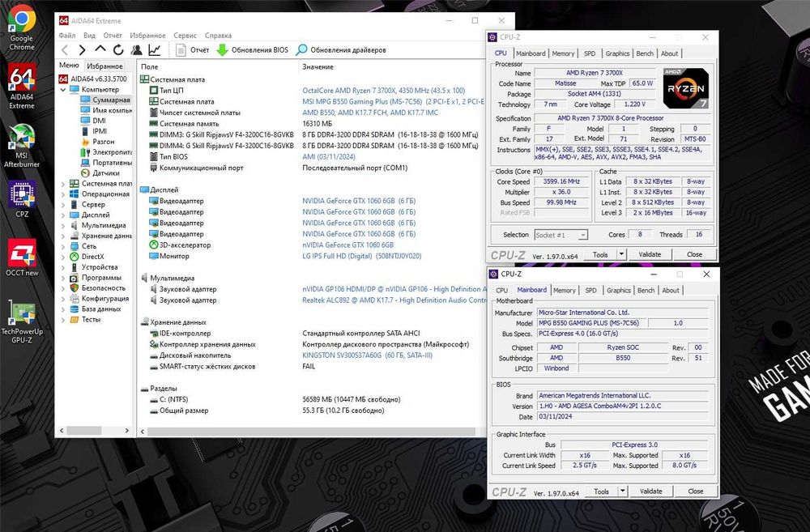Click the AIDA64 user profile toolbar icon
This screenshot has width=810, height=532.
pyautogui.click(x=136, y=50)
